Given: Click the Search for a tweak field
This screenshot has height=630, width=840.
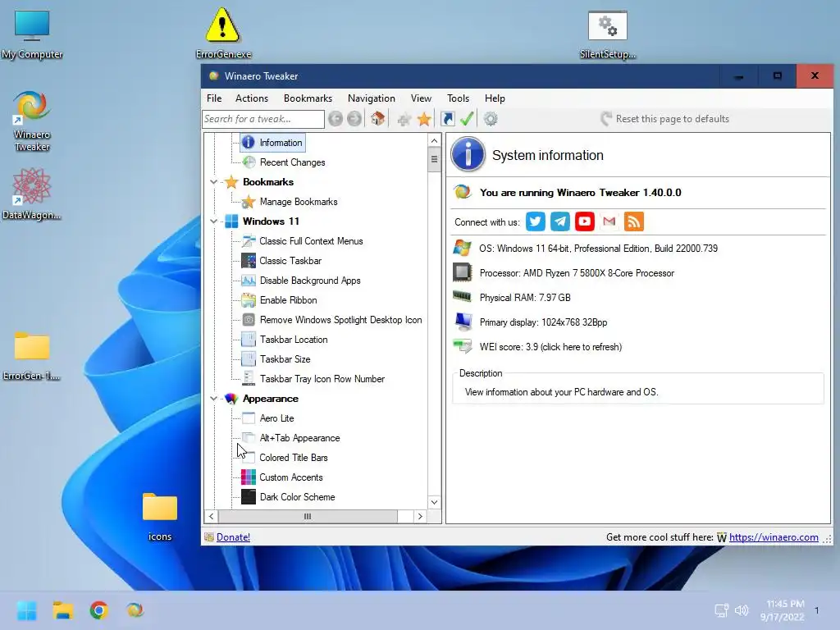Looking at the screenshot, I should click(x=263, y=119).
